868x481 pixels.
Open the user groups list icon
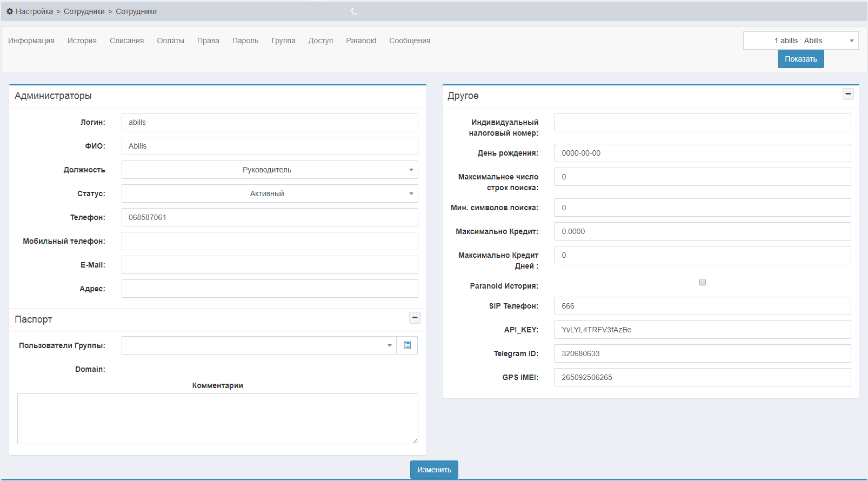(407, 345)
